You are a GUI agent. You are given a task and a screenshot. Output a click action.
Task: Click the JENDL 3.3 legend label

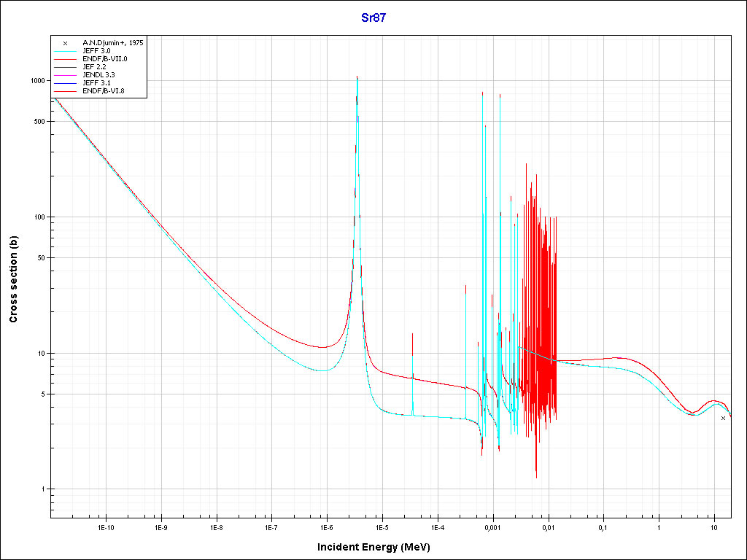[100, 75]
